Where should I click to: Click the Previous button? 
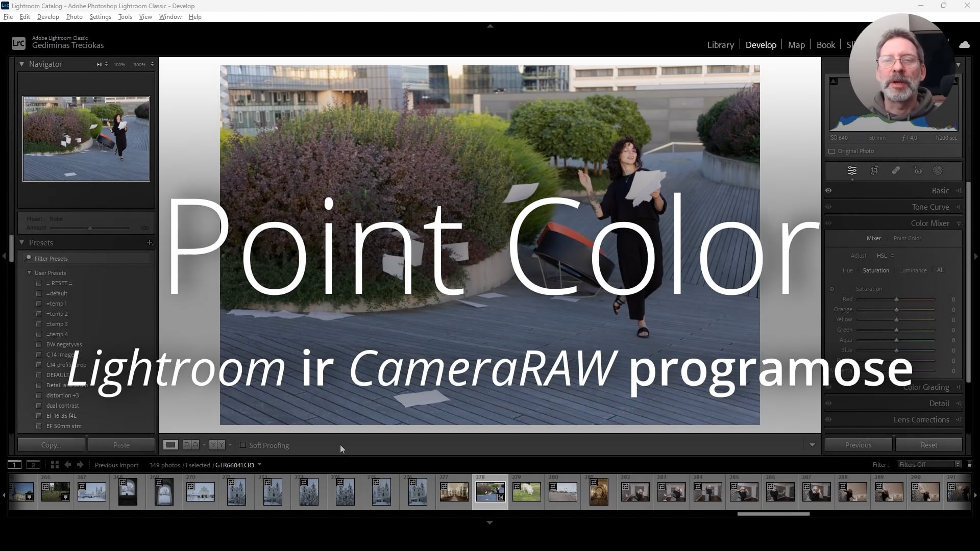coord(858,445)
